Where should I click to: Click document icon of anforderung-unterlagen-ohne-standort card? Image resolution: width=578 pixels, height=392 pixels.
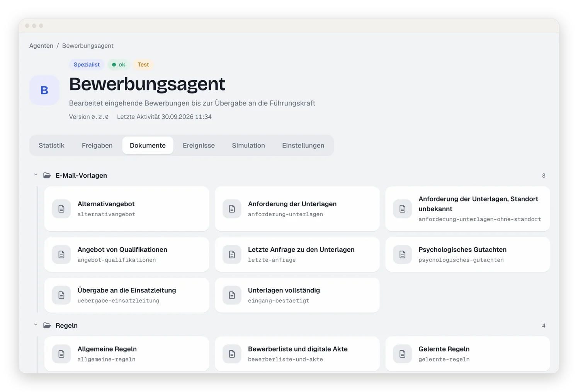click(x=402, y=209)
